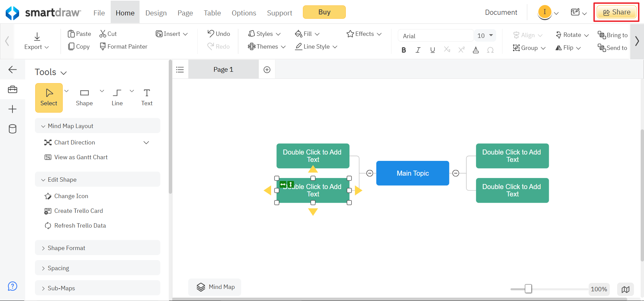
Task: Add a new page with plus icon
Action: click(x=267, y=70)
